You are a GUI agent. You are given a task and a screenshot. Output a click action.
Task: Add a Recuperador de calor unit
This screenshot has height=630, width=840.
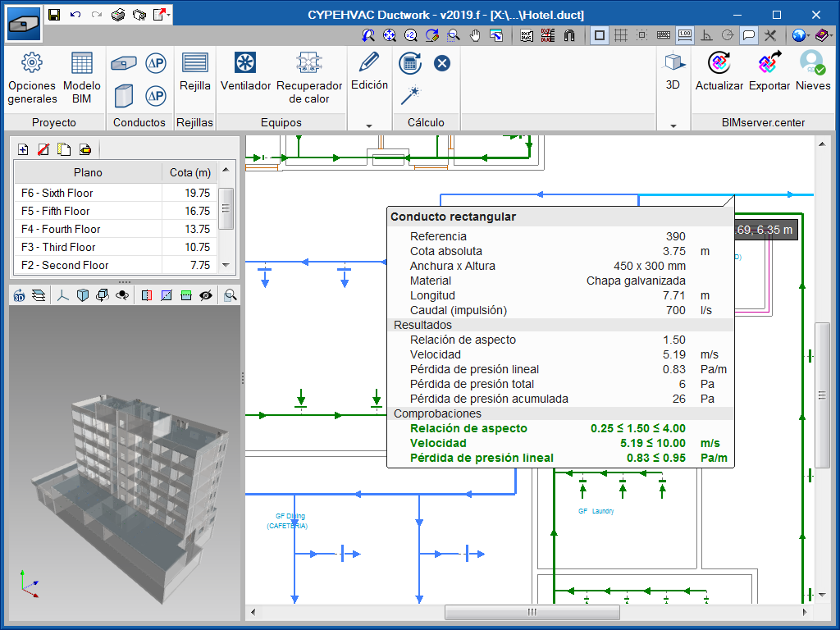tap(309, 78)
